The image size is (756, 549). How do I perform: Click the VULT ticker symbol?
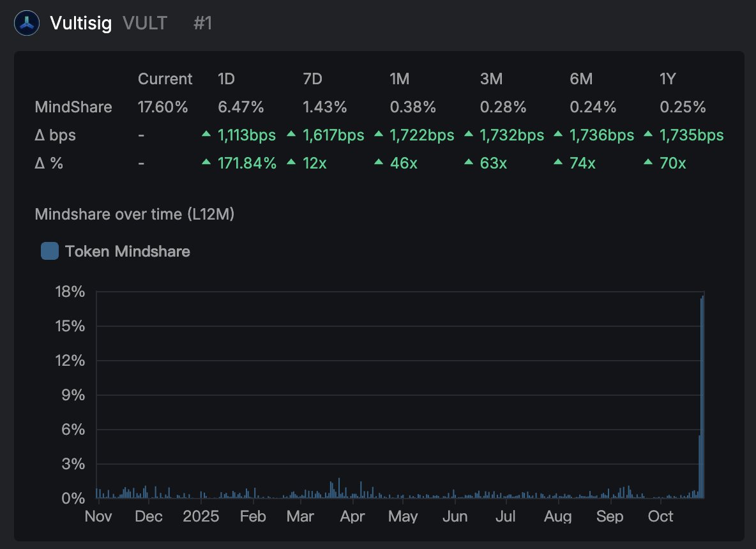coord(145,24)
